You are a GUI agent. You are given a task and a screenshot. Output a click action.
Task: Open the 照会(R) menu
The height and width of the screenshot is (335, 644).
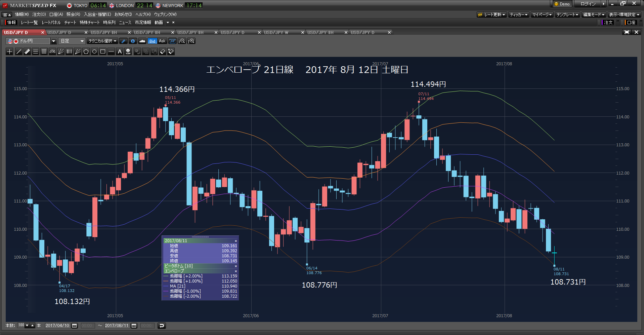pyautogui.click(x=73, y=14)
